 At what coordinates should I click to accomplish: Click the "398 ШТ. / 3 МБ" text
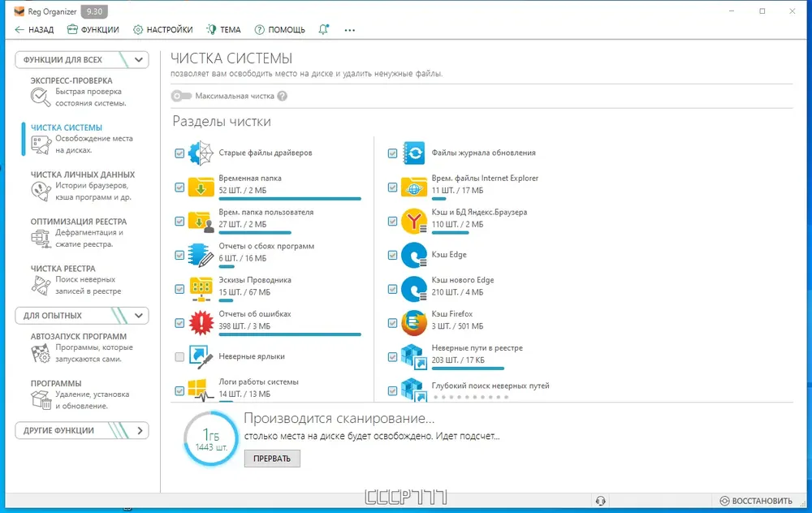tap(244, 326)
